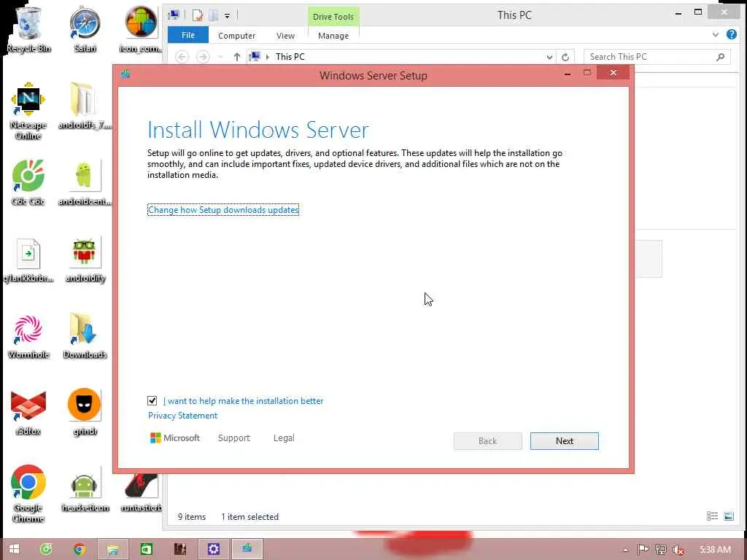This screenshot has width=747, height=560.
Task: Click the muted volume tray icon
Action: click(678, 550)
